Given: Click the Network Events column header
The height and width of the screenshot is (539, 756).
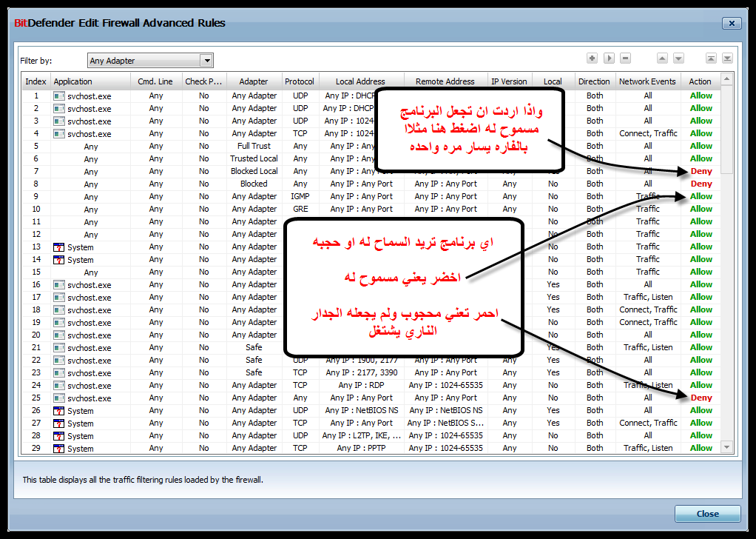Looking at the screenshot, I should (x=647, y=81).
